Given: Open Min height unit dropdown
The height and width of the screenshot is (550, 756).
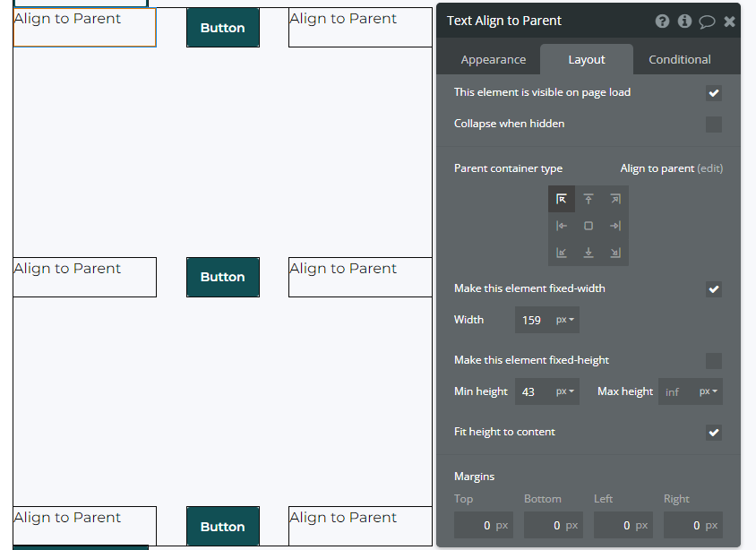Looking at the screenshot, I should coord(565,391).
